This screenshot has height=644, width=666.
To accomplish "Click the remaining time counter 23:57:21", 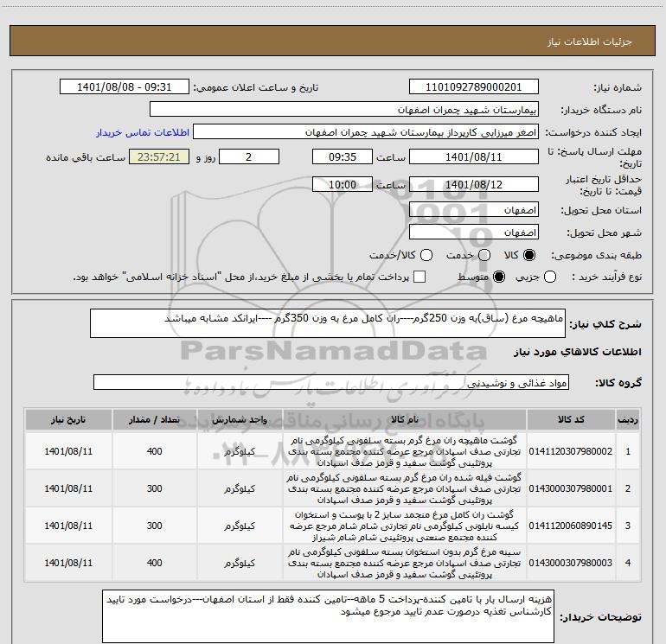I will (x=159, y=156).
